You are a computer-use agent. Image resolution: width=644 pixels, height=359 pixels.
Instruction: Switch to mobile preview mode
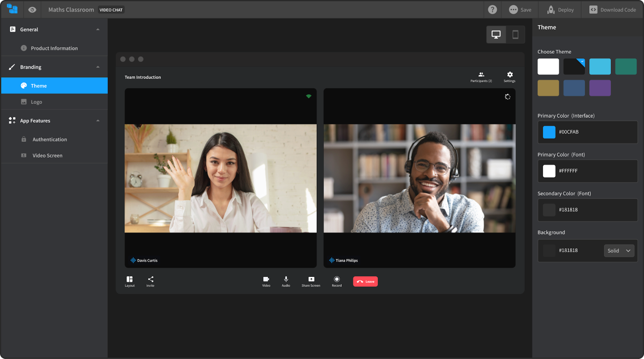(515, 35)
